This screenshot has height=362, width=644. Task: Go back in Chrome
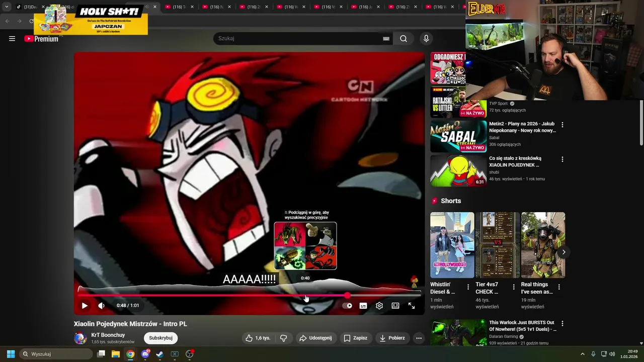[x=7, y=21]
